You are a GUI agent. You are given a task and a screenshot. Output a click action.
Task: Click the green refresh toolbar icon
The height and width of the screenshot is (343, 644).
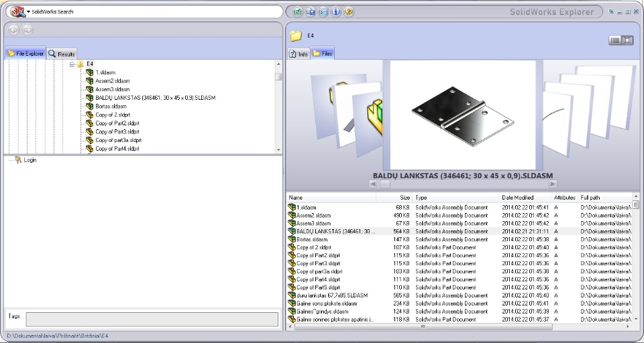click(298, 12)
